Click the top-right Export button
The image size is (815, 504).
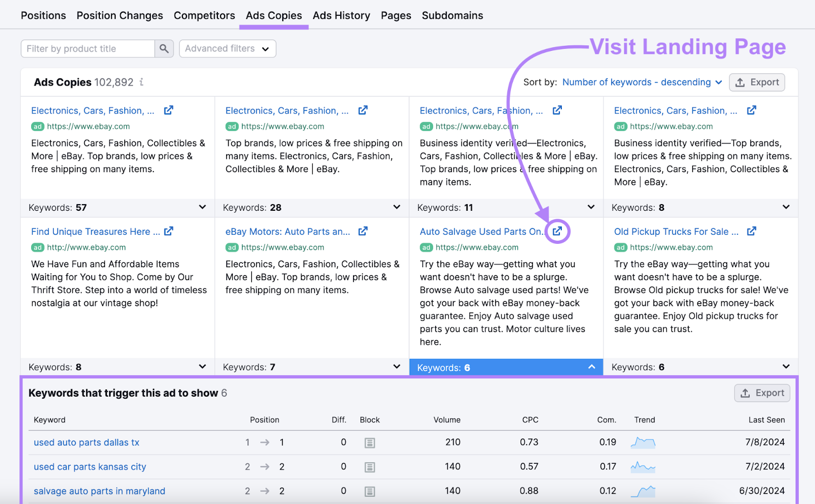757,82
